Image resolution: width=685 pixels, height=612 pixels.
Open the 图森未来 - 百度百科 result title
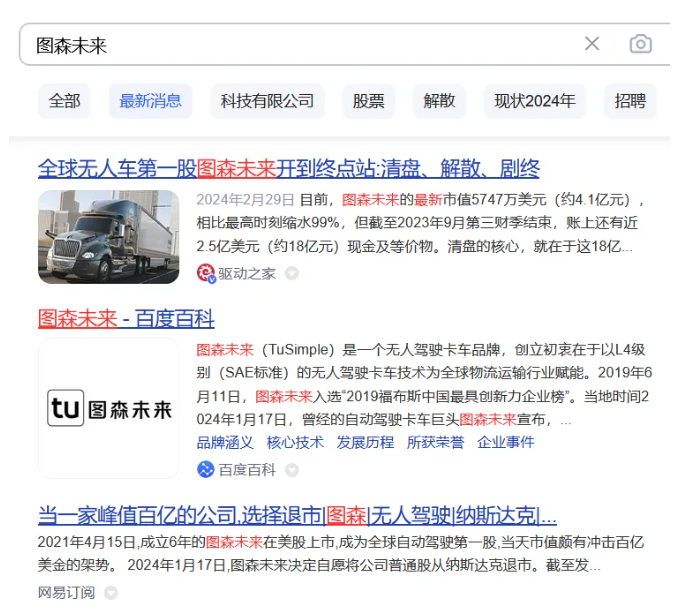[126, 318]
